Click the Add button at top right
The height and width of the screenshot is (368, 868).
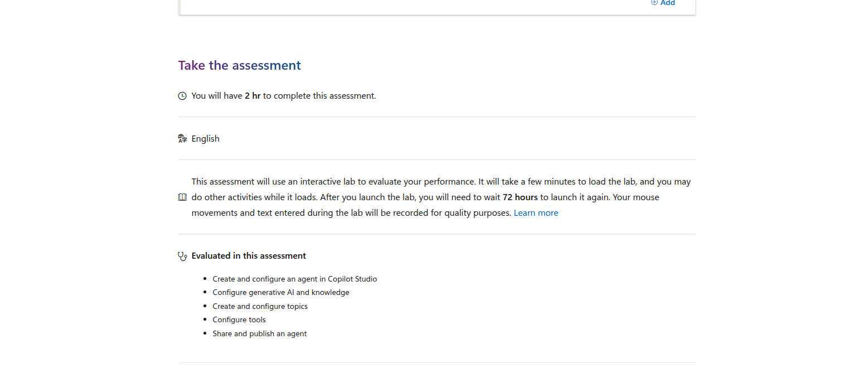663,3
